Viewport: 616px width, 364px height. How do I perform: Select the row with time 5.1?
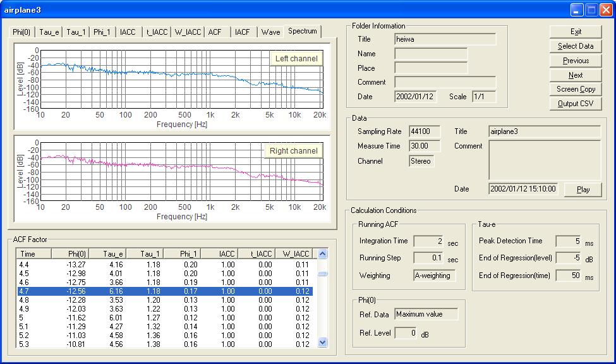(164, 327)
